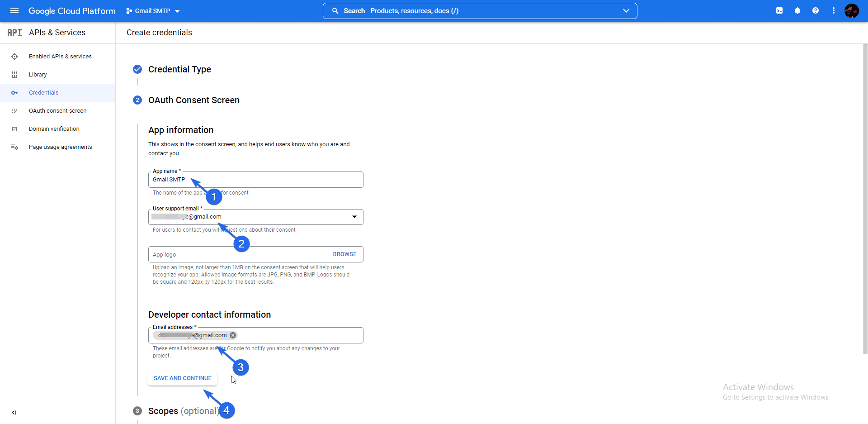Viewport: 868px width, 424px height.
Task: Edit the App name field
Action: click(256, 180)
